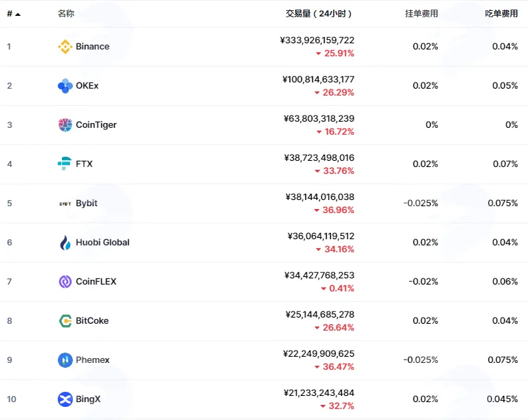Sort table by 名称 column header

pyautogui.click(x=66, y=14)
